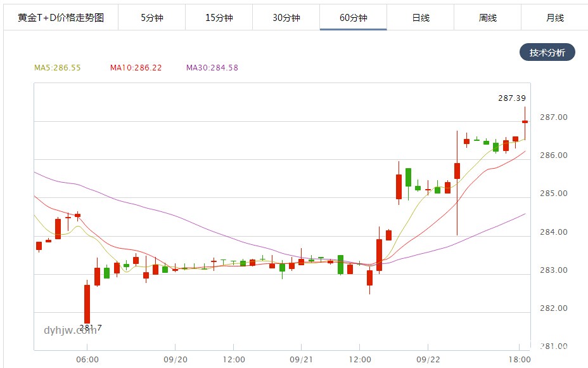
Task: Click the MA5:286.55 legend label
Action: 58,67
